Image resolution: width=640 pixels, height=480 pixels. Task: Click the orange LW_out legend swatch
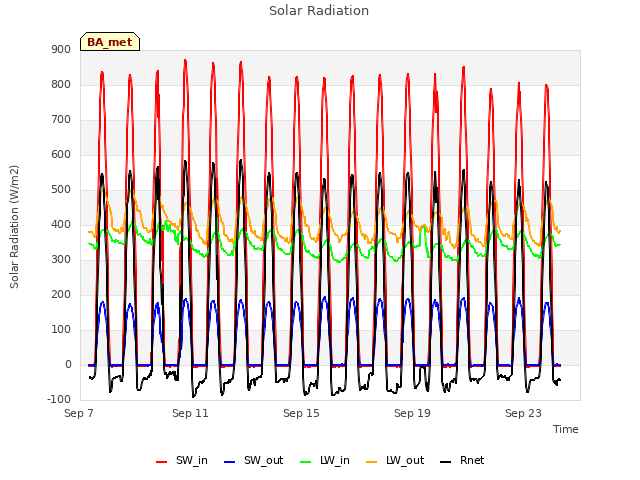tap(372, 462)
